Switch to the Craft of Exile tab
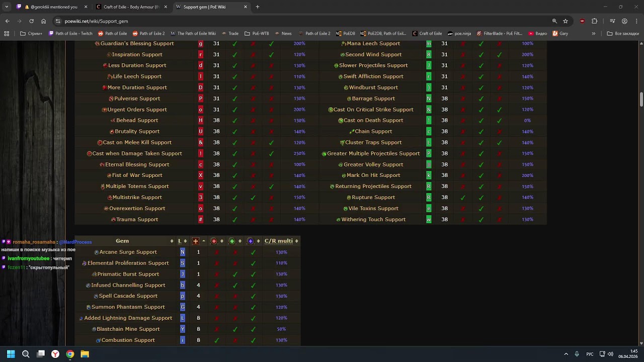Viewport: 644px width, 362px height. [132, 7]
